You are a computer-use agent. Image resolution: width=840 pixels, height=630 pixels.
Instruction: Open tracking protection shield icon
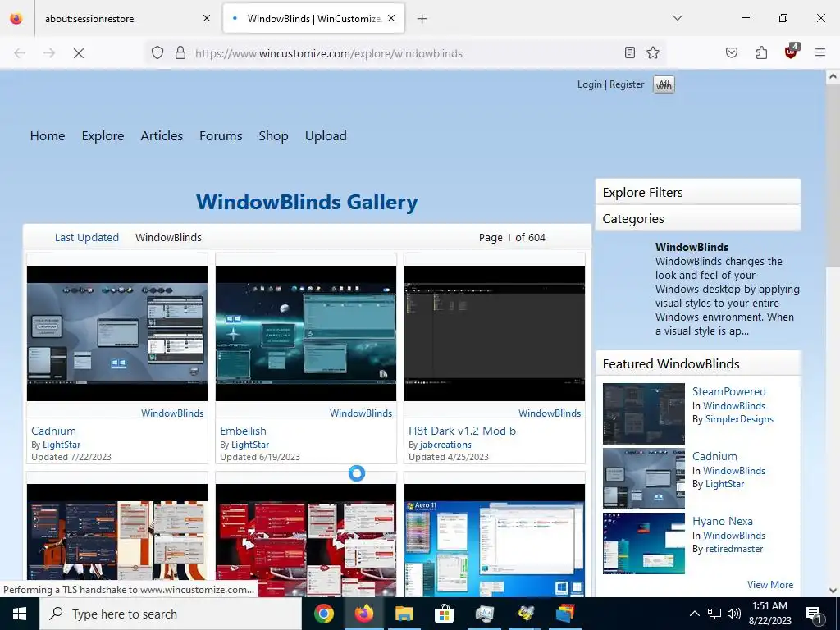[157, 52]
